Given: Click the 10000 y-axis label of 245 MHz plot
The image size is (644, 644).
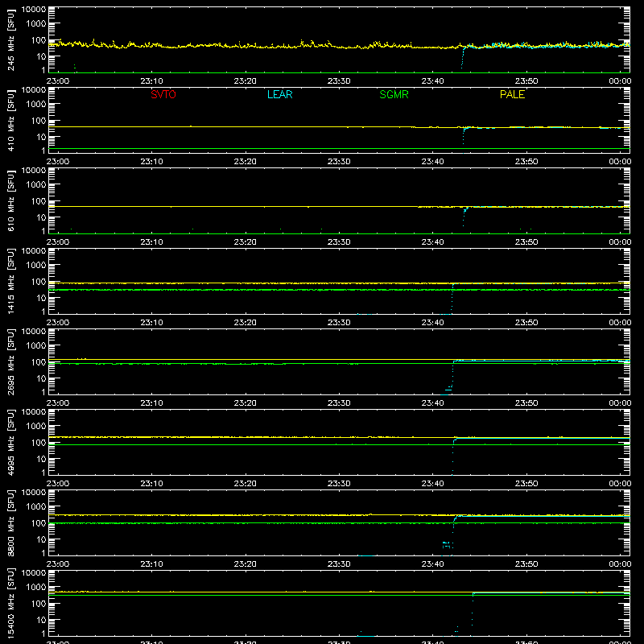Looking at the screenshot, I should (x=34, y=10).
